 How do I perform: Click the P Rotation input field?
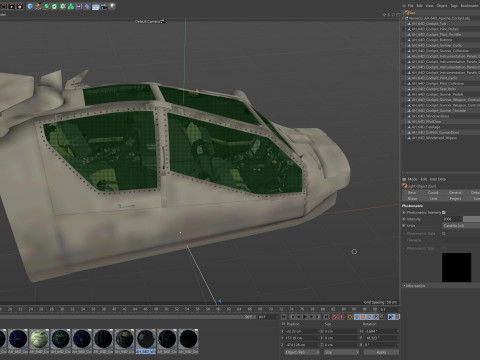pyautogui.click(x=381, y=338)
